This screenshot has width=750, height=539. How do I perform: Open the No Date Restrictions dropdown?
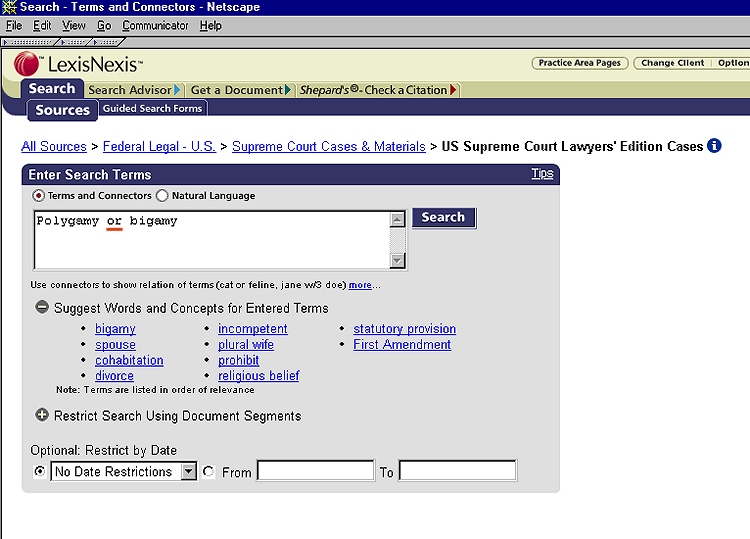tap(189, 472)
